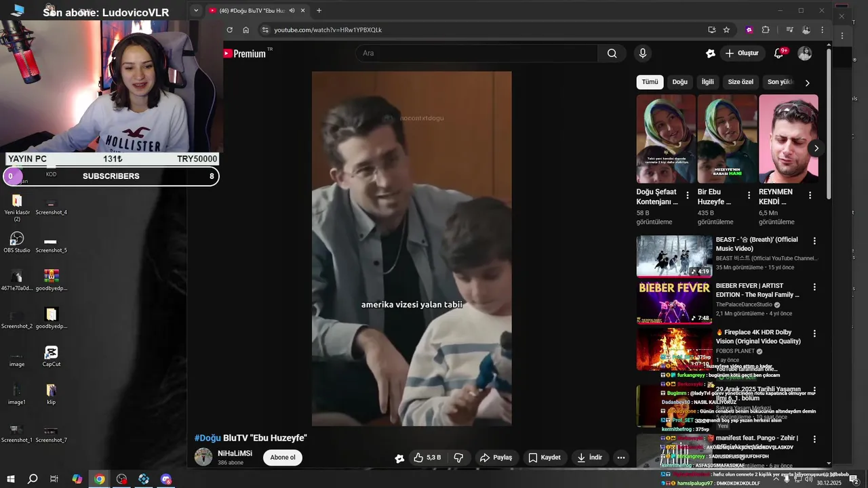This screenshot has width=868, height=488.
Task: Open the klip desktop file
Action: point(51,394)
